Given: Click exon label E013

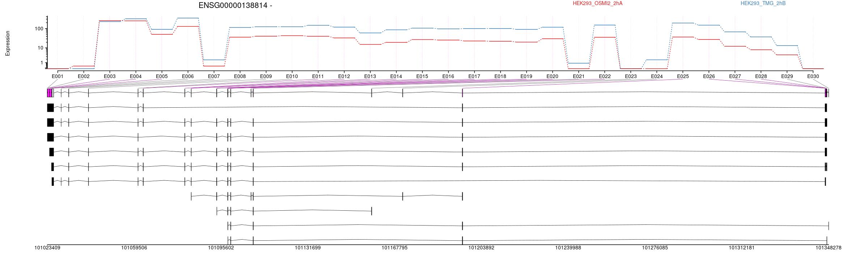Looking at the screenshot, I should [x=370, y=76].
